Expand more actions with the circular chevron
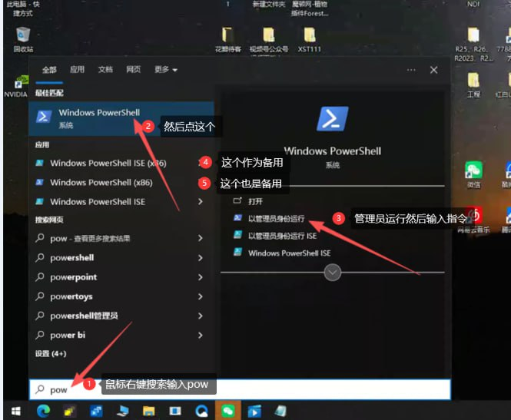Screen dimensions: 511x420 pyautogui.click(x=333, y=273)
